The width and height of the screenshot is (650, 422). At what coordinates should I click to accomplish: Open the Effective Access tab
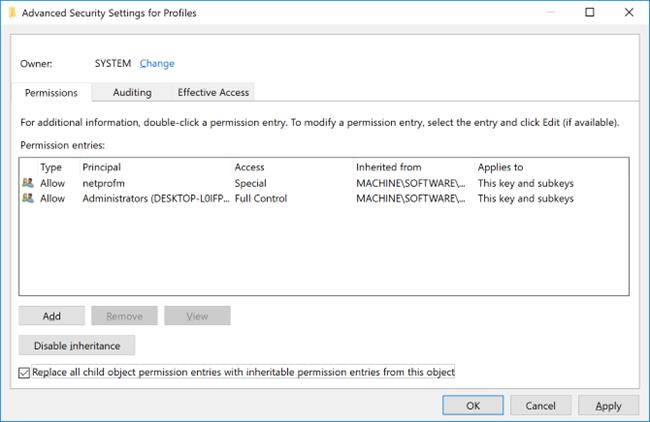[x=213, y=92]
